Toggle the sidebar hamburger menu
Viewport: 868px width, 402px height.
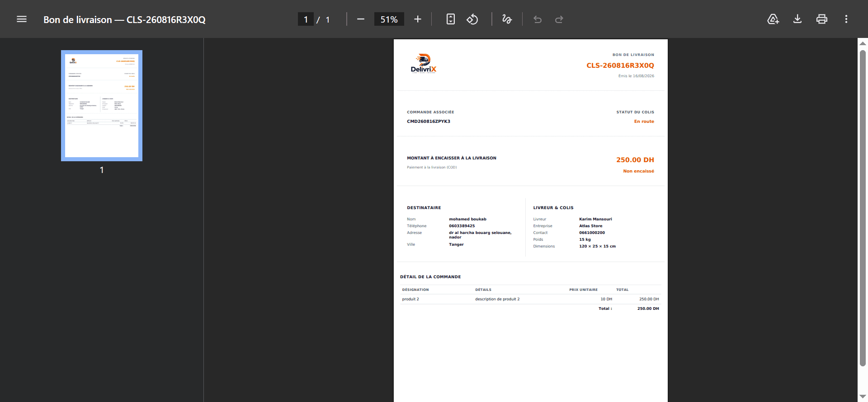pyautogui.click(x=22, y=19)
